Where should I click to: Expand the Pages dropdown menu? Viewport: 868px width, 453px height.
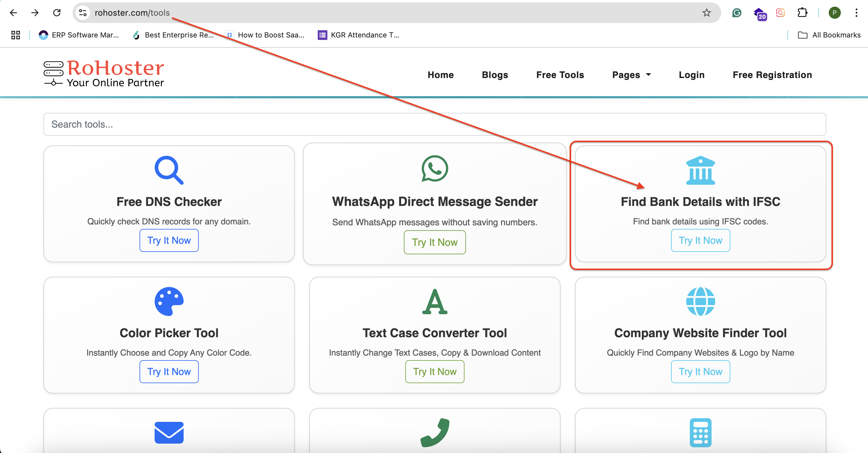[x=631, y=75]
